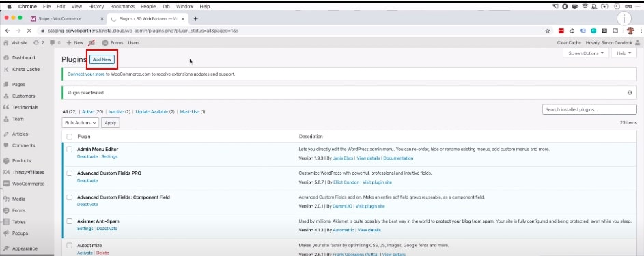
Task: Filter plugins by Update Available (2)
Action: pyautogui.click(x=155, y=111)
